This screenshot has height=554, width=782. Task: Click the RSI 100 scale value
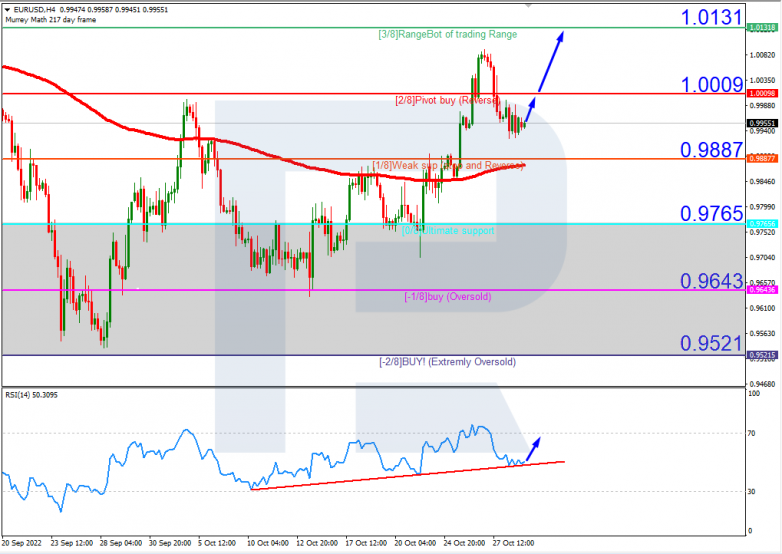click(x=753, y=394)
